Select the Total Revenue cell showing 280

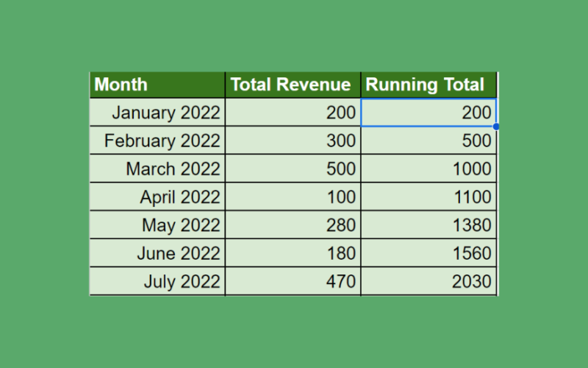(293, 225)
